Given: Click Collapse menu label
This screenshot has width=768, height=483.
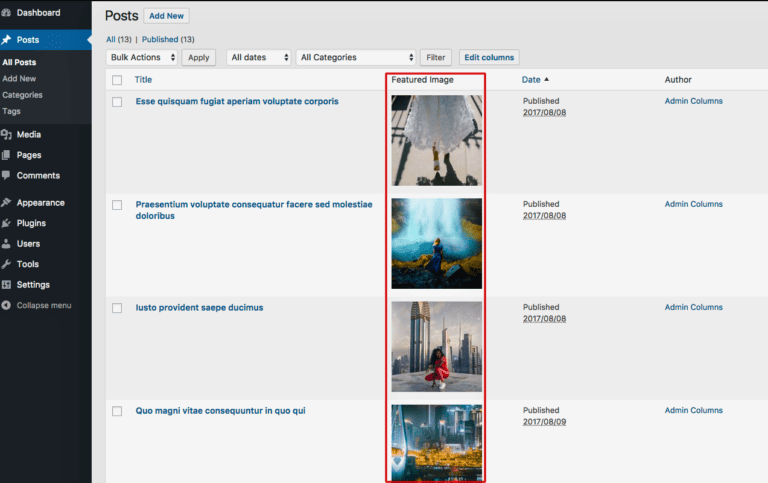Looking at the screenshot, I should pyautogui.click(x=44, y=305).
